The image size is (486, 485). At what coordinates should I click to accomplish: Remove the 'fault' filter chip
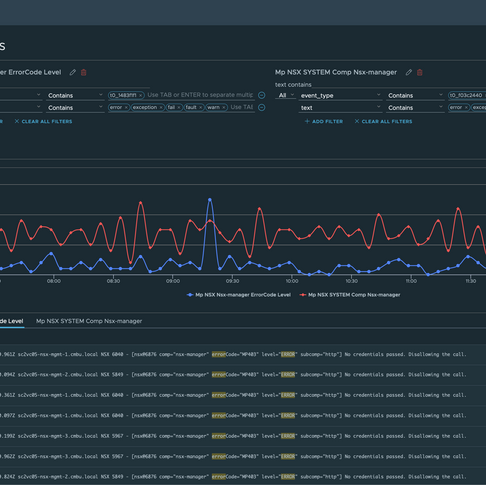200,107
